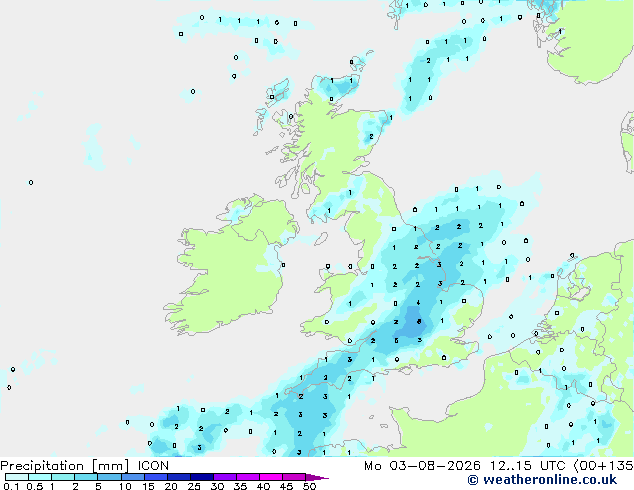Click the 10–15 mm legend swatch
Image resolution: width=634 pixels, height=490 pixels.
[132, 477]
